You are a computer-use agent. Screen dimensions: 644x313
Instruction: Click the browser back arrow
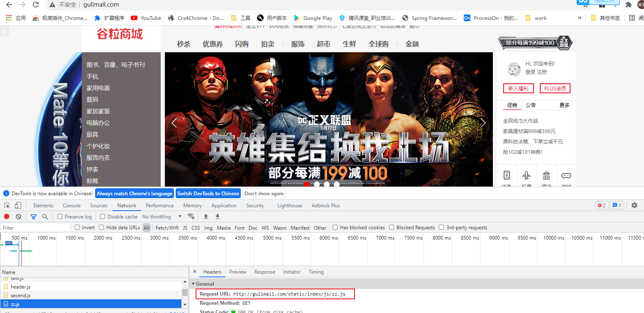click(9, 5)
